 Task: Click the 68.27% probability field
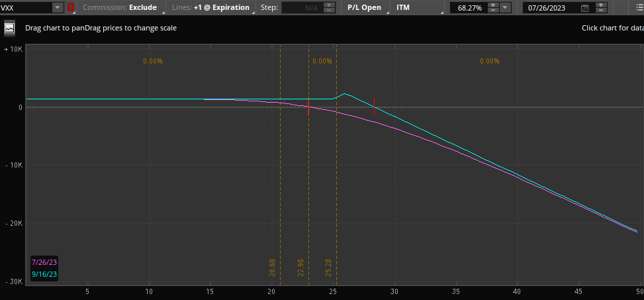pos(469,8)
